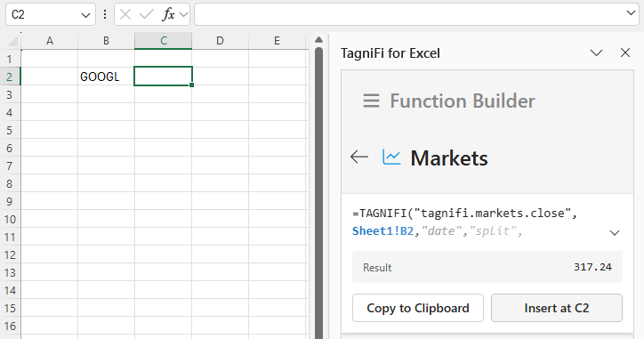This screenshot has width=644, height=339.
Task: Click the Function Builder heading
Action: pyautogui.click(x=462, y=101)
